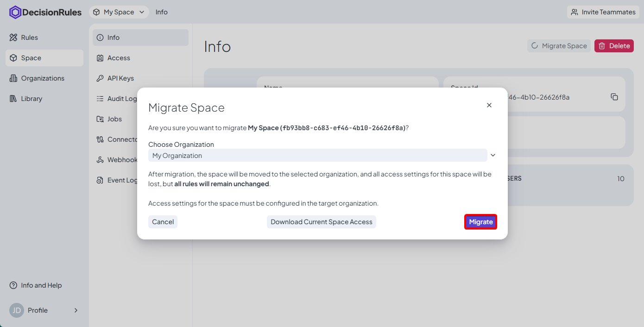Open the Library sidebar item
The width and height of the screenshot is (644, 327).
point(31,99)
